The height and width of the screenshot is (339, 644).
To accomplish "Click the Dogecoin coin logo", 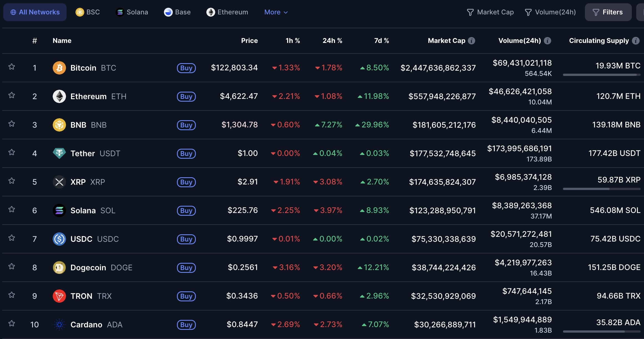I will click(x=59, y=268).
